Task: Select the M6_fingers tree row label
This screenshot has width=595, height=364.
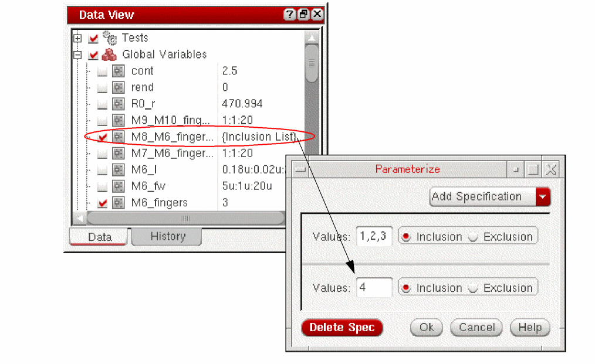Action: click(160, 203)
